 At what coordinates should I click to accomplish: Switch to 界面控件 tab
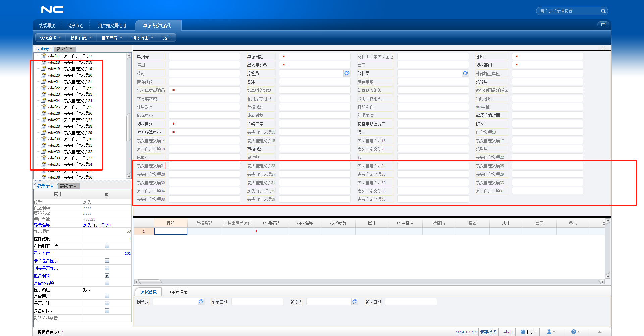64,49
